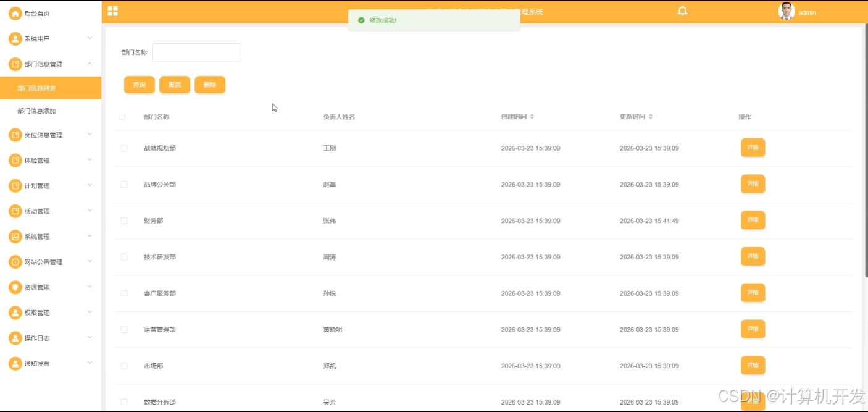The height and width of the screenshot is (412, 868).
Task: Open 详情 for 运营管理部
Action: click(753, 329)
